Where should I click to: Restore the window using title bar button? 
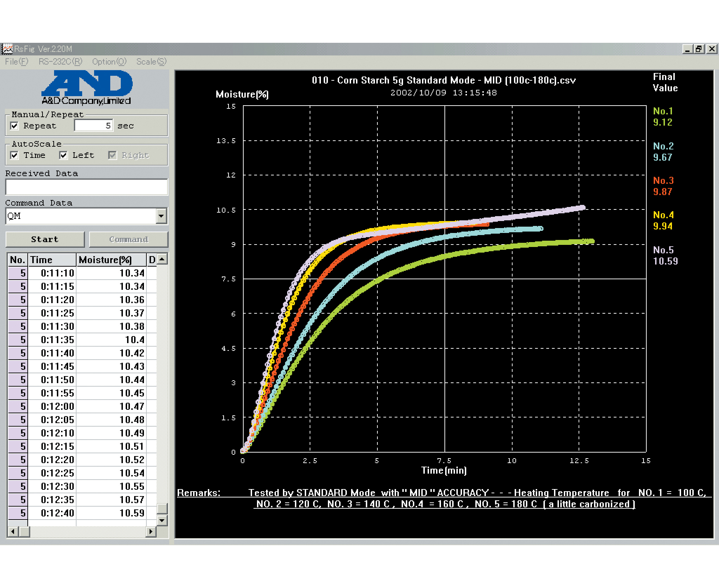click(x=699, y=49)
